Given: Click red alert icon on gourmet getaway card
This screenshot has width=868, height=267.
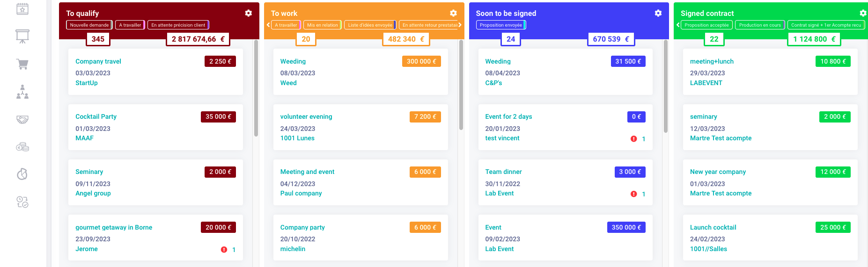Looking at the screenshot, I should pos(224,250).
